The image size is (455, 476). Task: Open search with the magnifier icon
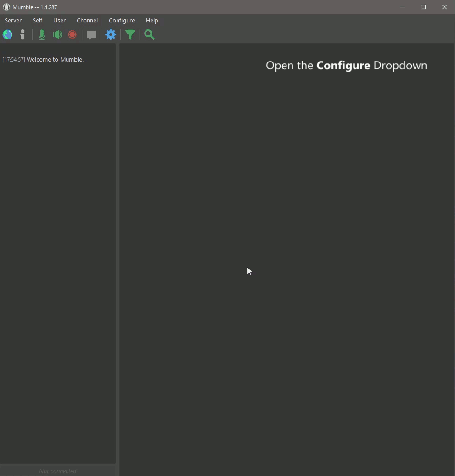[149, 35]
